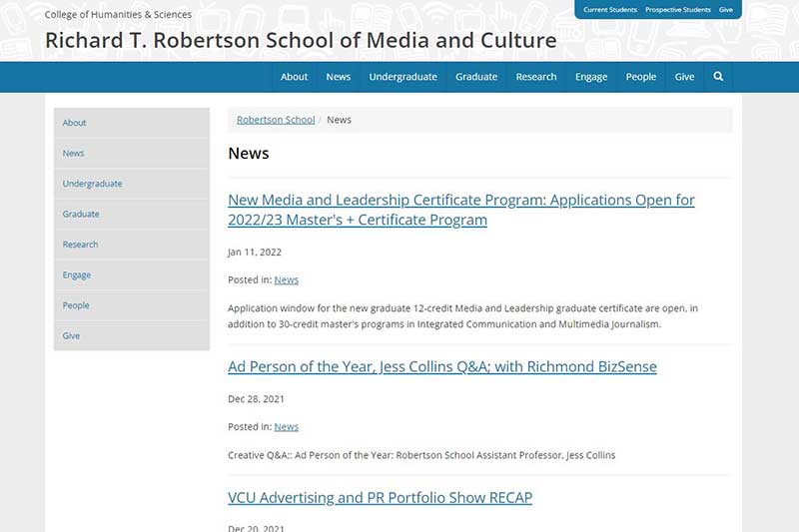This screenshot has width=799, height=532.
Task: Select Engage in the left sidebar
Action: click(x=132, y=274)
